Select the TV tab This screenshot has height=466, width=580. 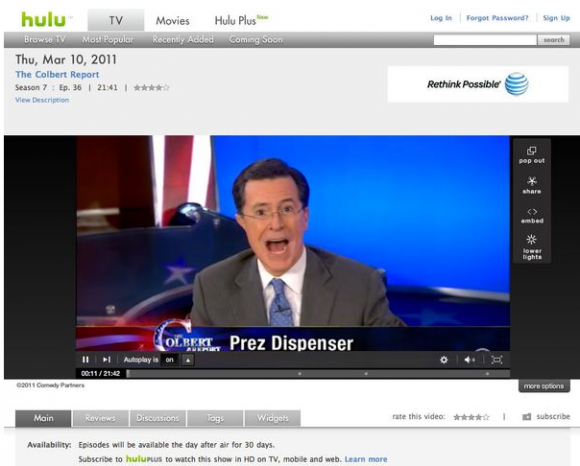click(x=116, y=20)
